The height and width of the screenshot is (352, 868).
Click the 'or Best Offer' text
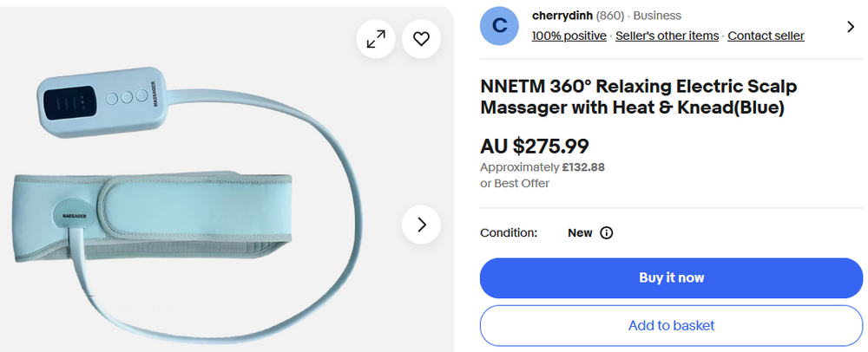[x=515, y=183]
